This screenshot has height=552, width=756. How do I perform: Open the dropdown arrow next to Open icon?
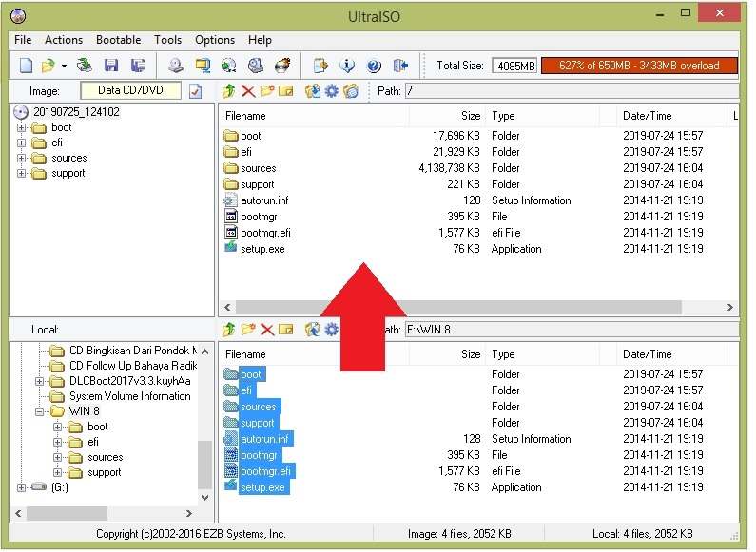tap(64, 66)
